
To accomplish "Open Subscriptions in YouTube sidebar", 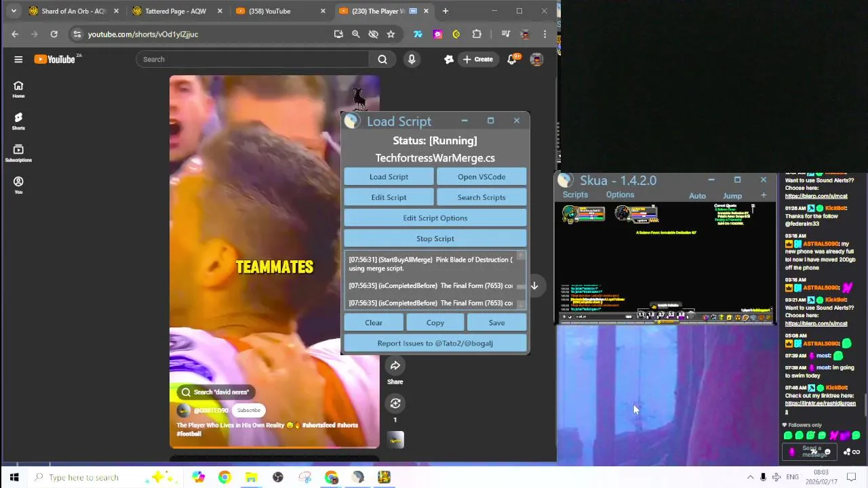I will [18, 153].
